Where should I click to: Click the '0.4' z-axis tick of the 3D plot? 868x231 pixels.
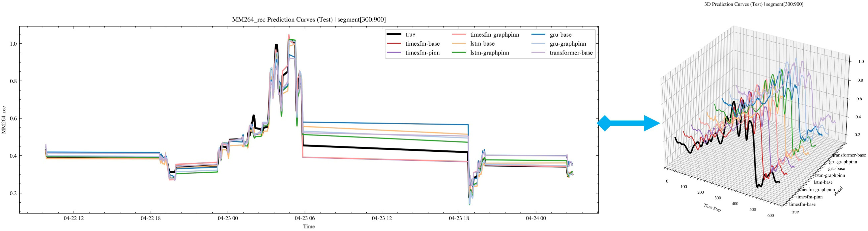[x=858, y=117]
